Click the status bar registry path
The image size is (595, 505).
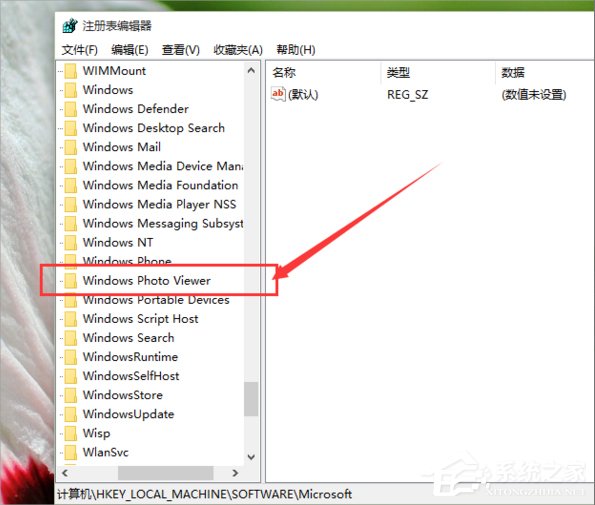pos(204,494)
